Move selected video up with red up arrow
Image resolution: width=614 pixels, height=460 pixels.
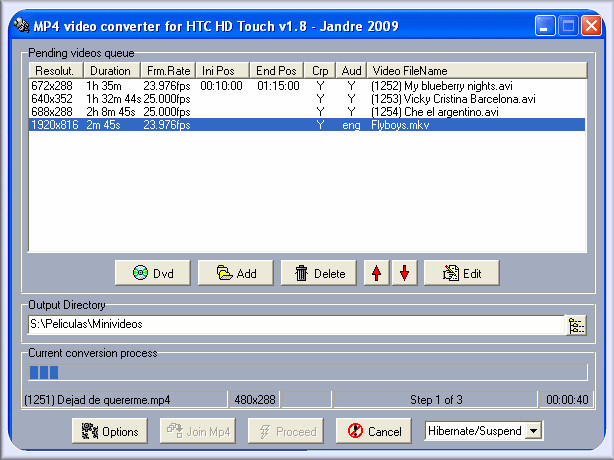pyautogui.click(x=377, y=273)
